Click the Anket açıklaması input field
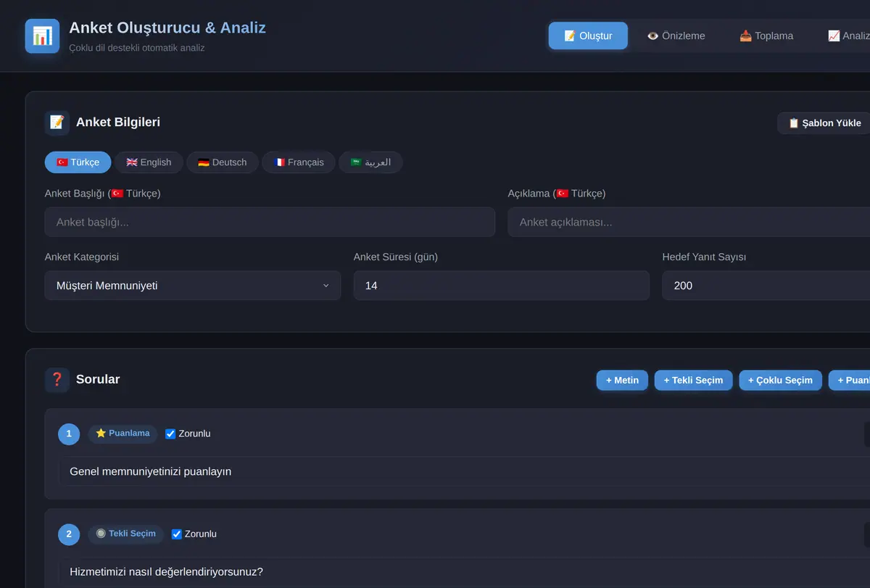Viewport: 870px width, 588px height. (689, 222)
